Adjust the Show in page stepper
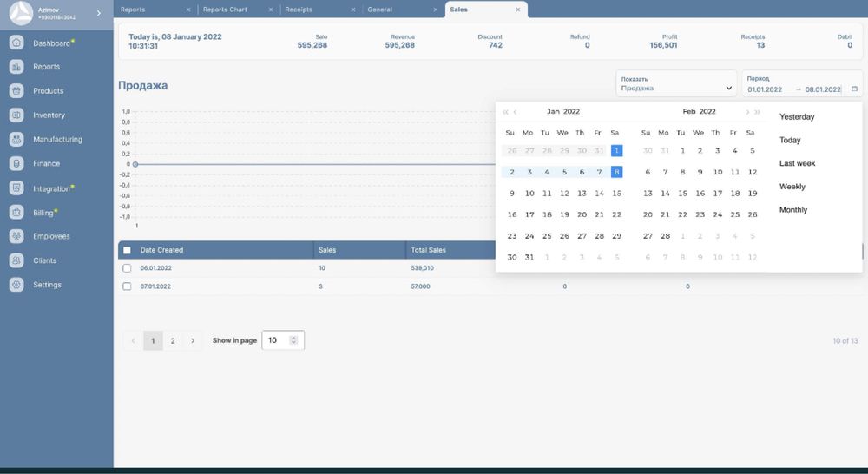The image size is (868, 474). point(294,340)
